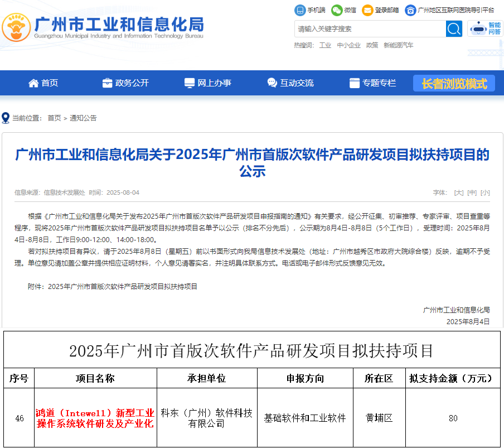Open the 智能问答 robot assistant

[485, 28]
